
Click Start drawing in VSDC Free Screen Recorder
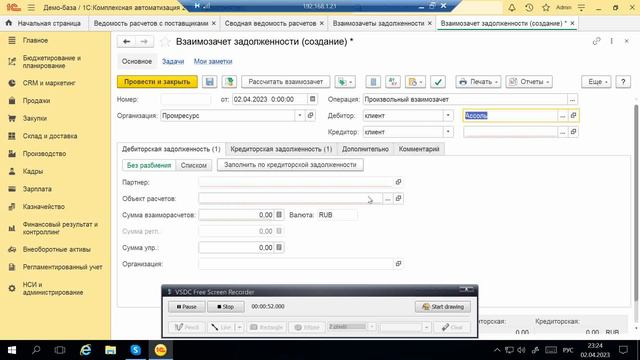tap(443, 307)
